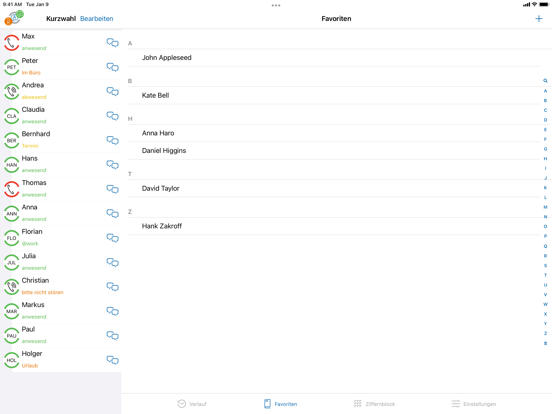Tap Claudia's CLA avatar circle

(x=12, y=116)
